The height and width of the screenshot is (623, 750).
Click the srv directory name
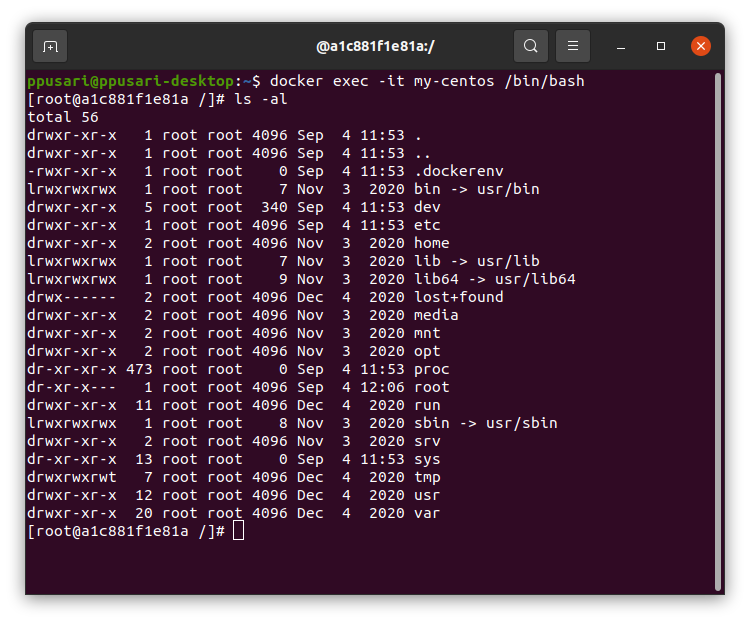pos(427,441)
